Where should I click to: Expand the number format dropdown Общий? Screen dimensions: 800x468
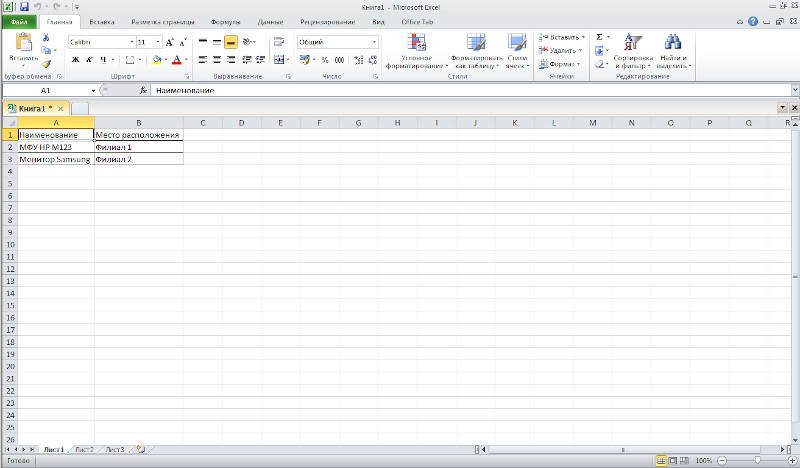click(x=374, y=42)
